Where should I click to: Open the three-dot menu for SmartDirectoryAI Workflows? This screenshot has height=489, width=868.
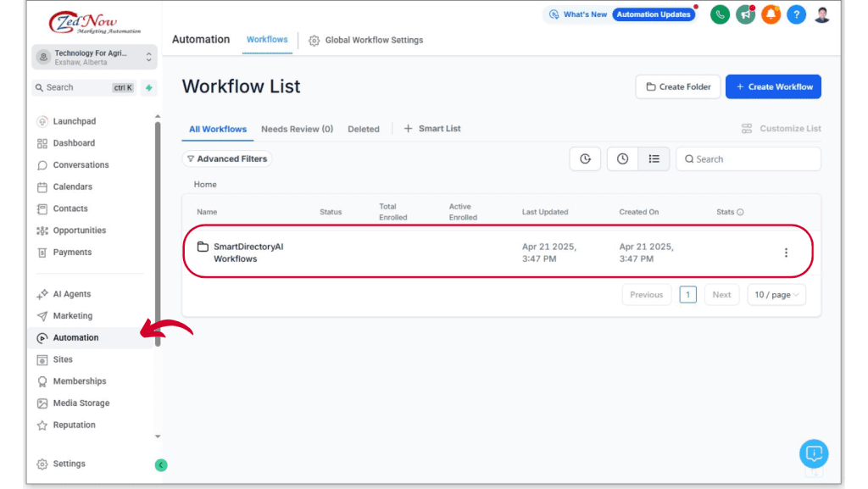click(x=785, y=252)
